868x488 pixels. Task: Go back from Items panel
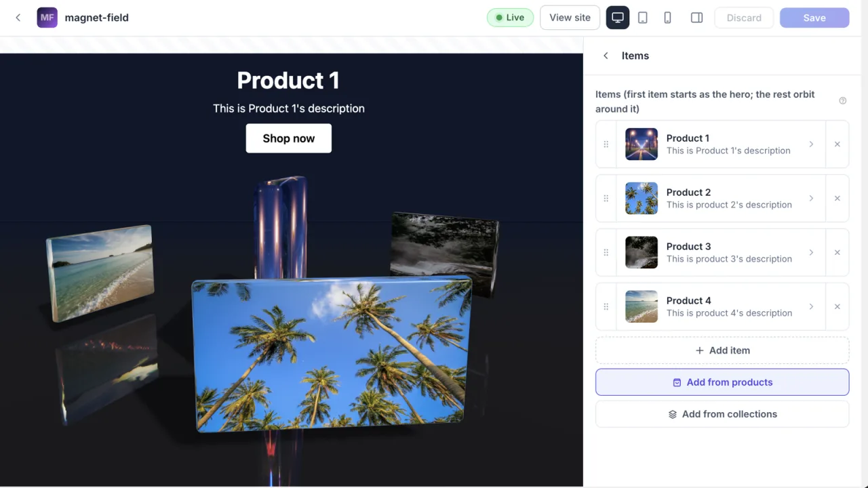(606, 56)
